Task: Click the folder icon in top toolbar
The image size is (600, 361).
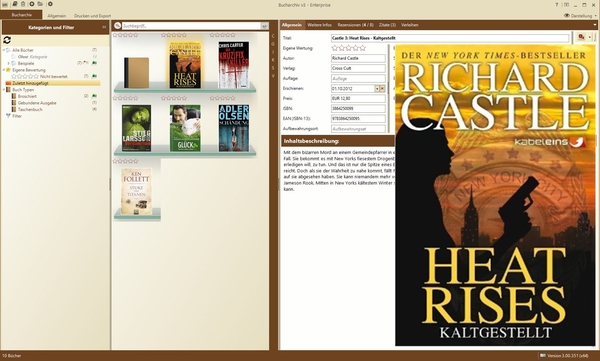Action: (40, 4)
